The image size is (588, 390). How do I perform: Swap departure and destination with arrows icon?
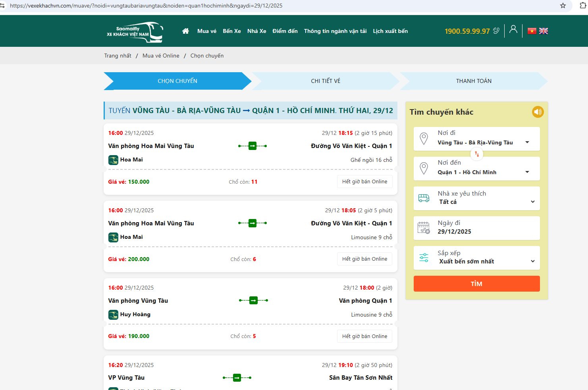click(x=477, y=154)
